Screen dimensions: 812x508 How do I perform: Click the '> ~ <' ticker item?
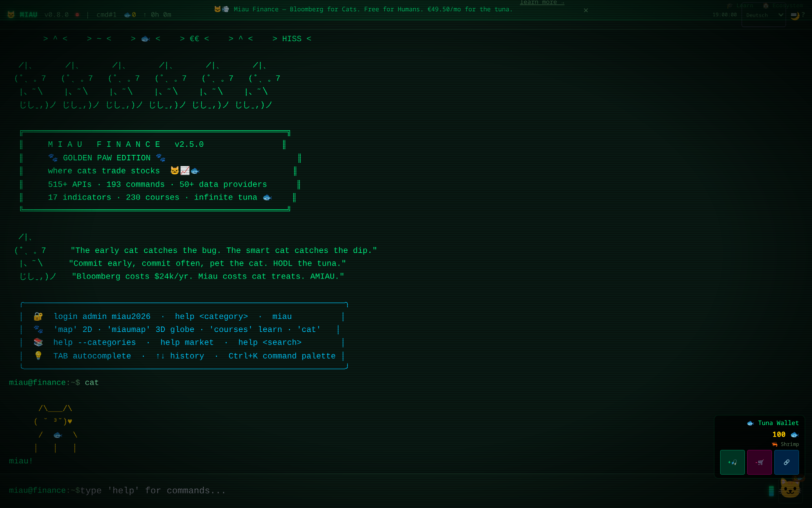pyautogui.click(x=99, y=39)
